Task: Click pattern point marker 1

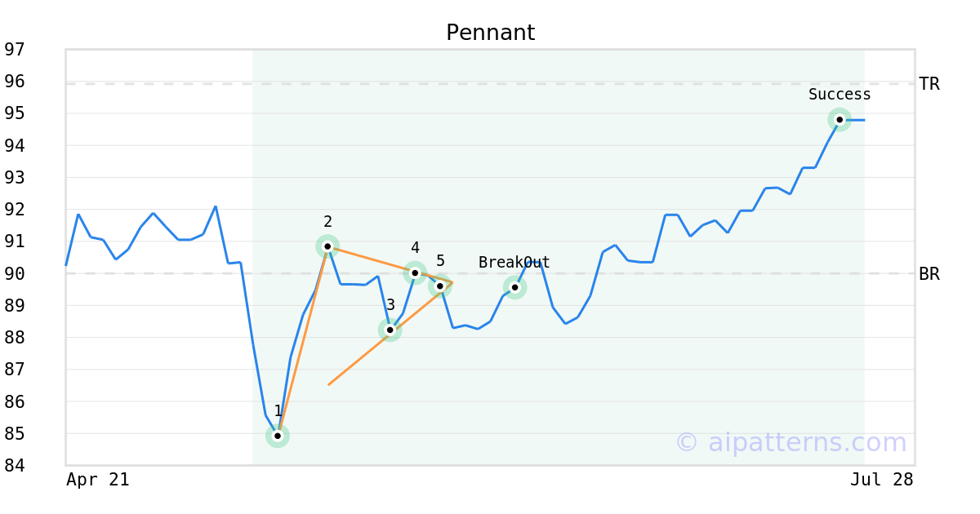Action: tap(278, 436)
